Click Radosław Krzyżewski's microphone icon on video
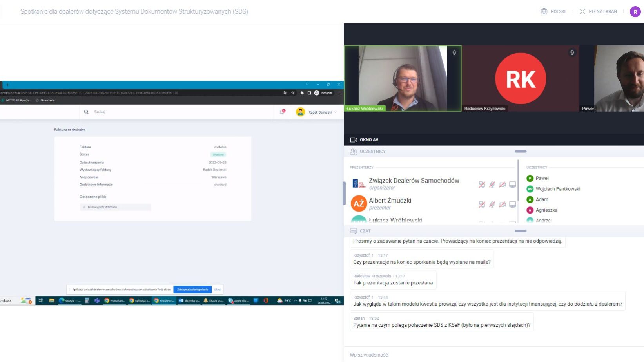 [572, 52]
